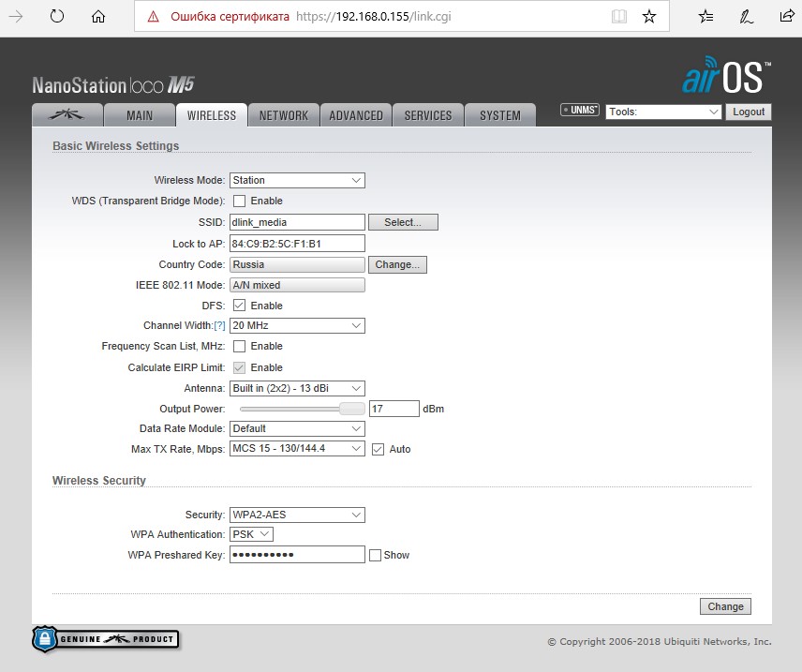Click the airOS logo
Image resolution: width=802 pixels, height=672 pixels.
(x=726, y=76)
